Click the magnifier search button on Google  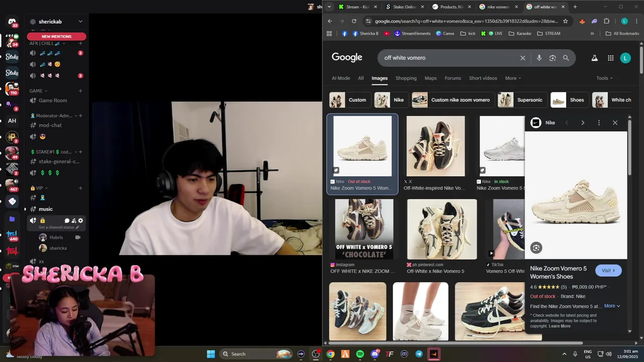pyautogui.click(x=566, y=58)
